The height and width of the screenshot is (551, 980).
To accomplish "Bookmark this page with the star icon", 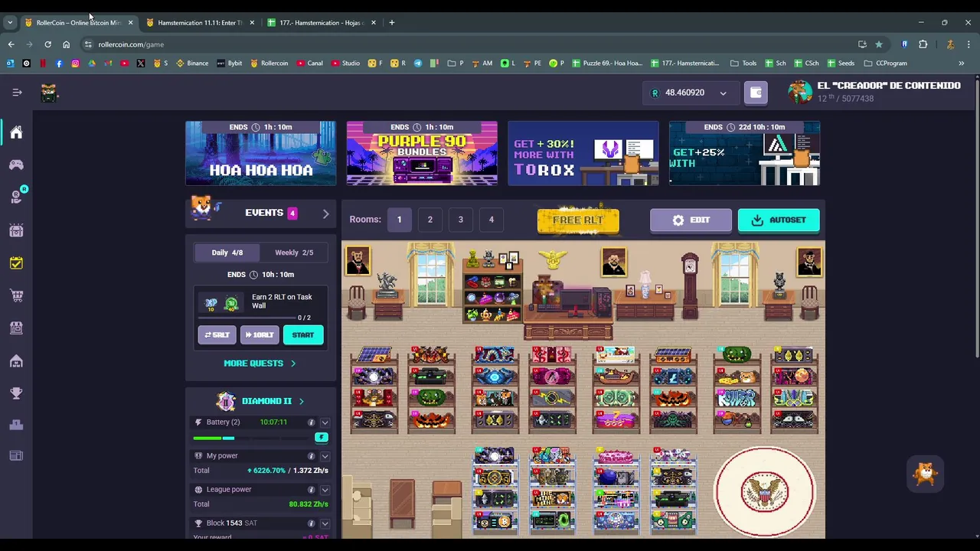I will click(879, 44).
